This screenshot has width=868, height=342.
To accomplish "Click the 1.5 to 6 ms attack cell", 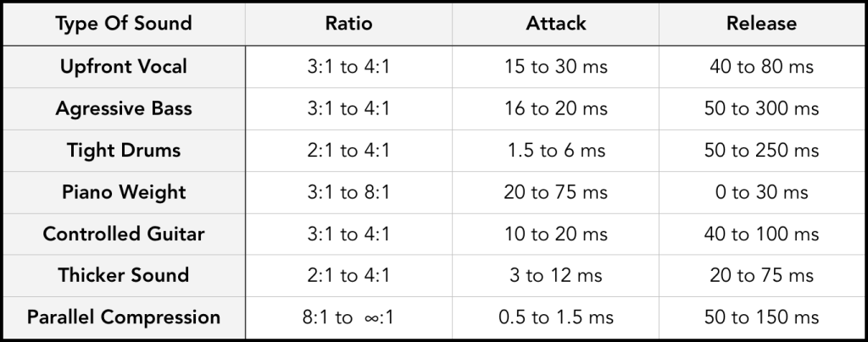I will [x=555, y=151].
